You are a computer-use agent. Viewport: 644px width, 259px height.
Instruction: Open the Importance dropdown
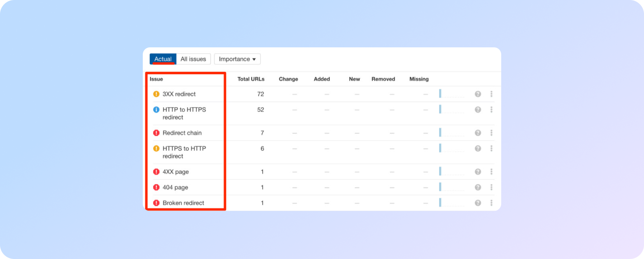(237, 59)
